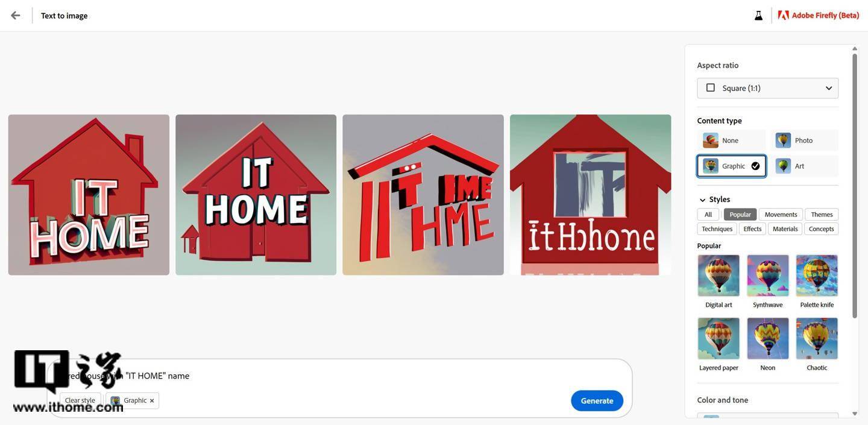The height and width of the screenshot is (425, 868).
Task: Select None content type
Action: (x=732, y=140)
